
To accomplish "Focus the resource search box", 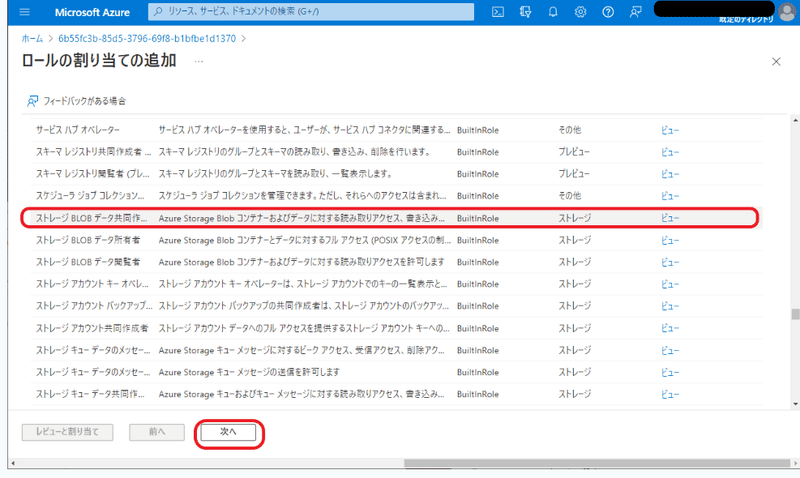I will (x=311, y=11).
